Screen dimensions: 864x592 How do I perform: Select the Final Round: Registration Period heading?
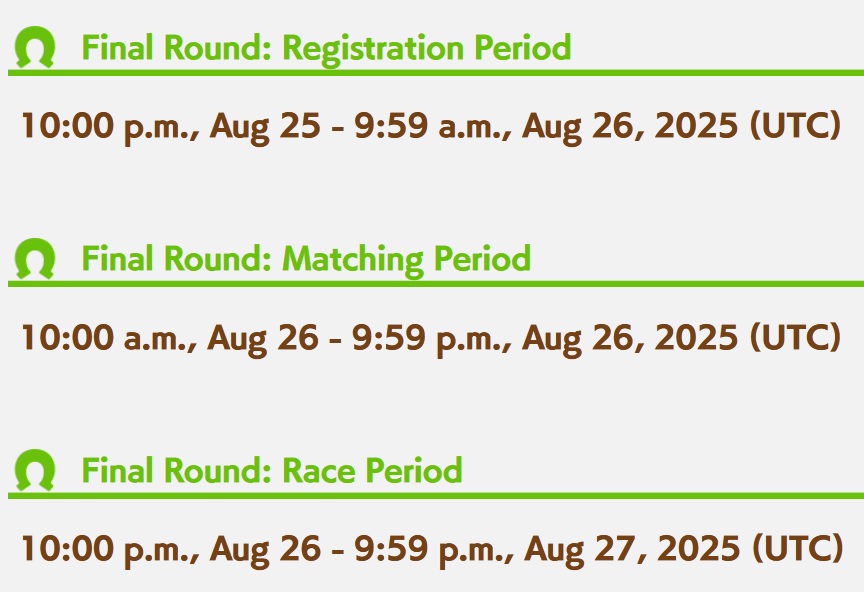coord(326,48)
